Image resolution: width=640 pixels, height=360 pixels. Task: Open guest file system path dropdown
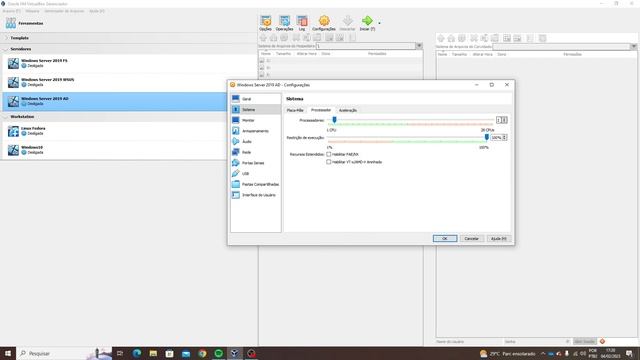tap(633, 47)
